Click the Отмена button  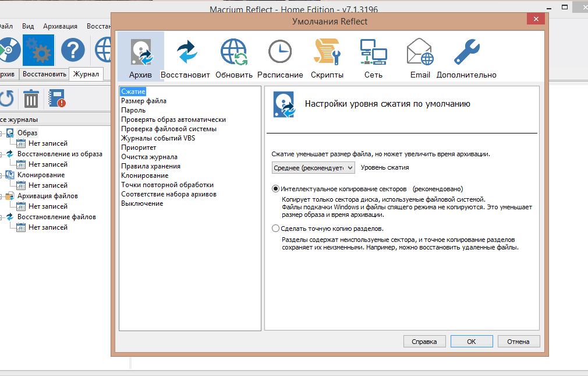point(518,342)
